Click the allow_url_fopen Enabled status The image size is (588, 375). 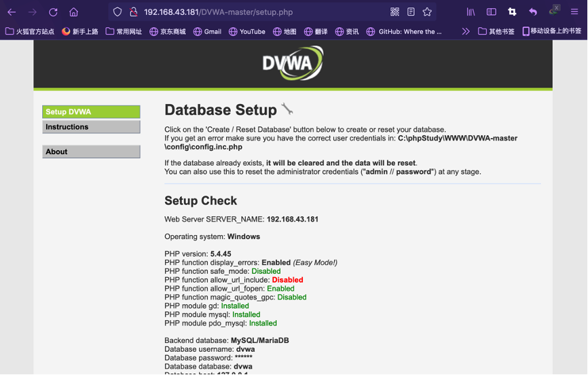[280, 288]
